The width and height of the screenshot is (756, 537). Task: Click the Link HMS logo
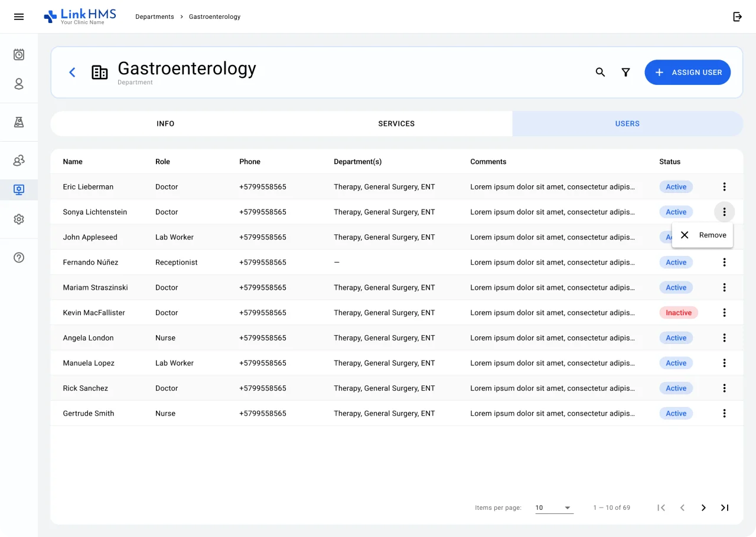click(80, 17)
